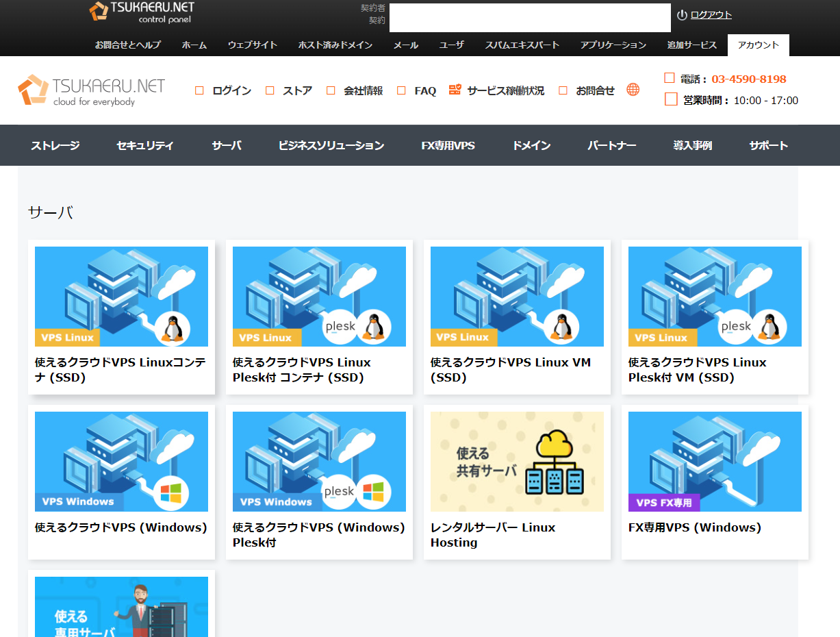This screenshot has width=840, height=637.
Task: Open the サーバ menu
Action: pos(227,145)
